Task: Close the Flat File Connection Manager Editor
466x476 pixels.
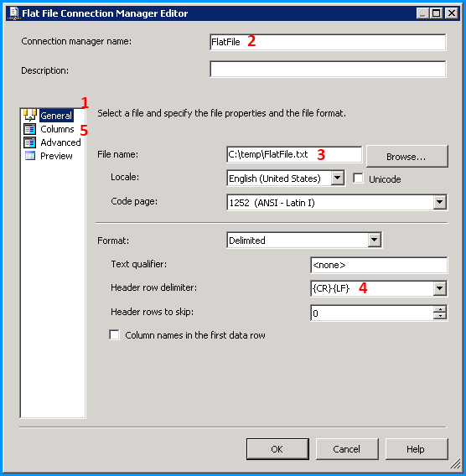Action: 452,13
